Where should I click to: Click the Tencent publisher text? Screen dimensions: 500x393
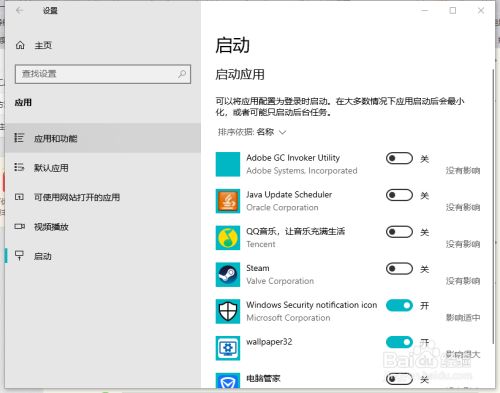(261, 244)
